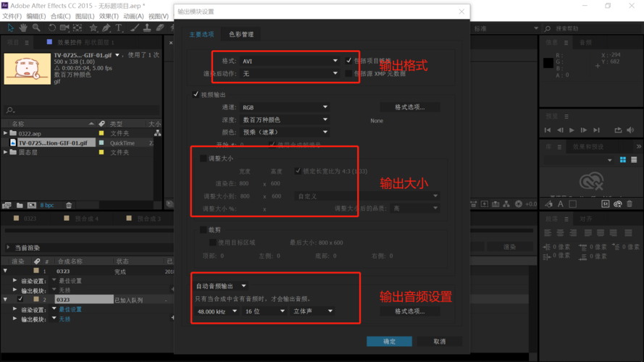Enable the Crop (裁剪) checkbox
The image size is (644, 362).
pos(203,230)
